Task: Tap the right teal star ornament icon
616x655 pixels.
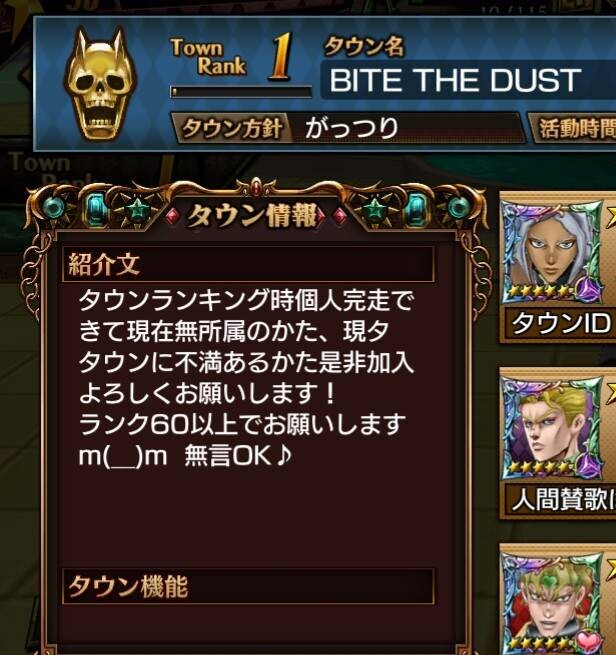Action: (x=375, y=208)
